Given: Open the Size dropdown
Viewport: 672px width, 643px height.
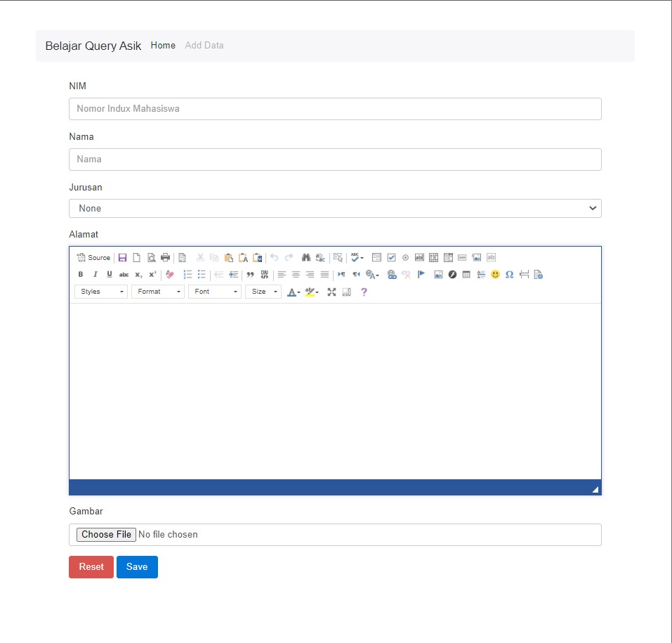Looking at the screenshot, I should point(263,292).
